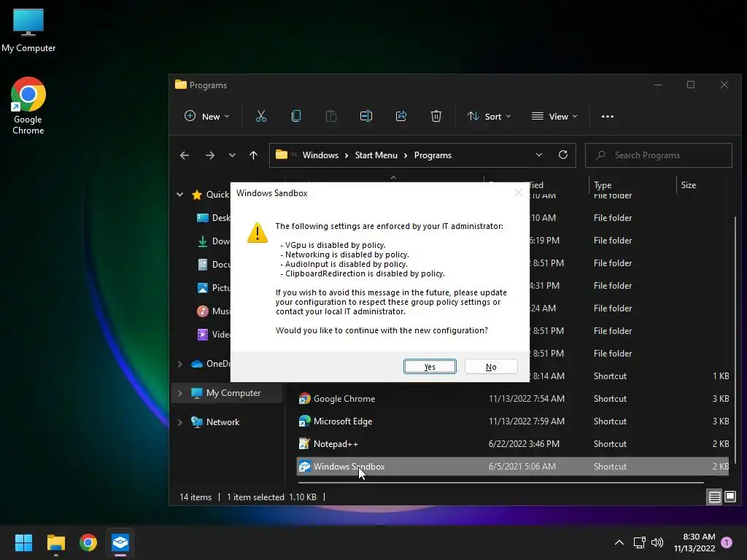Select the Windows Sandbox shortcut row
The width and height of the screenshot is (747, 560).
(513, 467)
